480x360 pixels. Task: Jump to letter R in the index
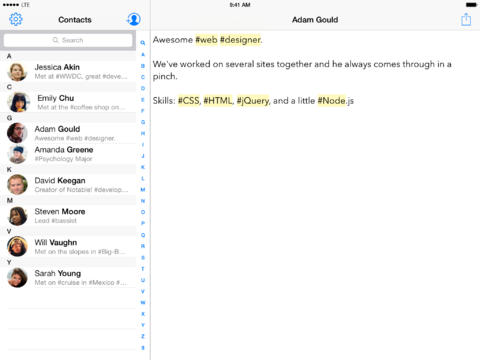pyautogui.click(x=143, y=246)
